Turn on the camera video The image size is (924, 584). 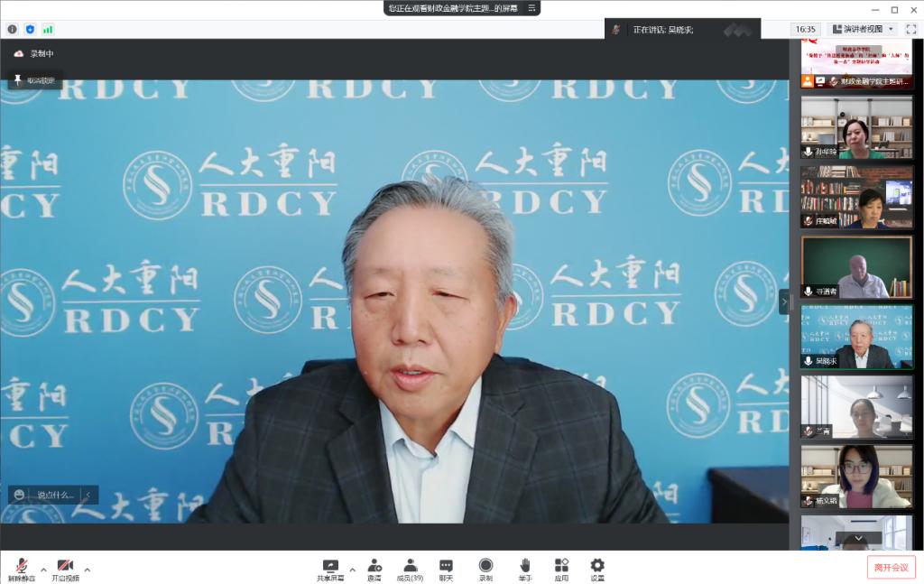[65, 568]
